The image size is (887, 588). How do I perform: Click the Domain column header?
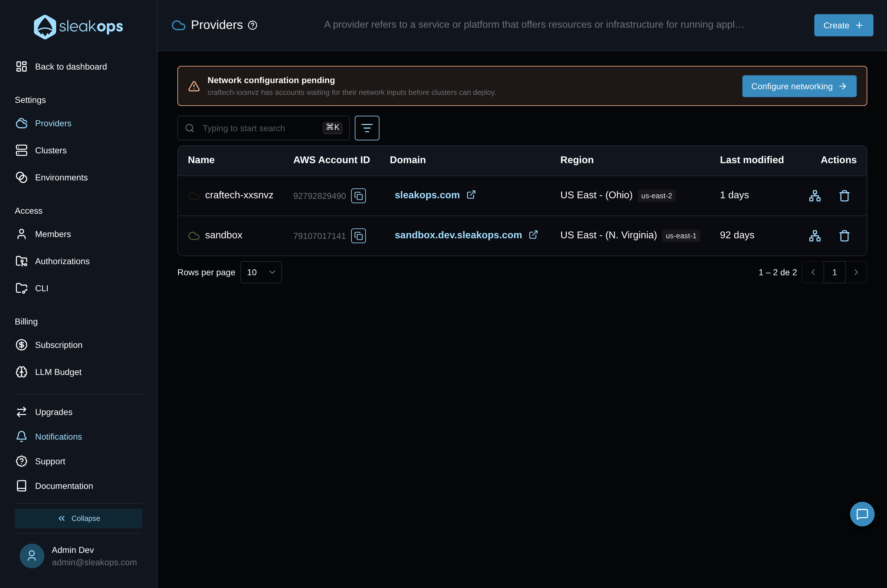[408, 160]
